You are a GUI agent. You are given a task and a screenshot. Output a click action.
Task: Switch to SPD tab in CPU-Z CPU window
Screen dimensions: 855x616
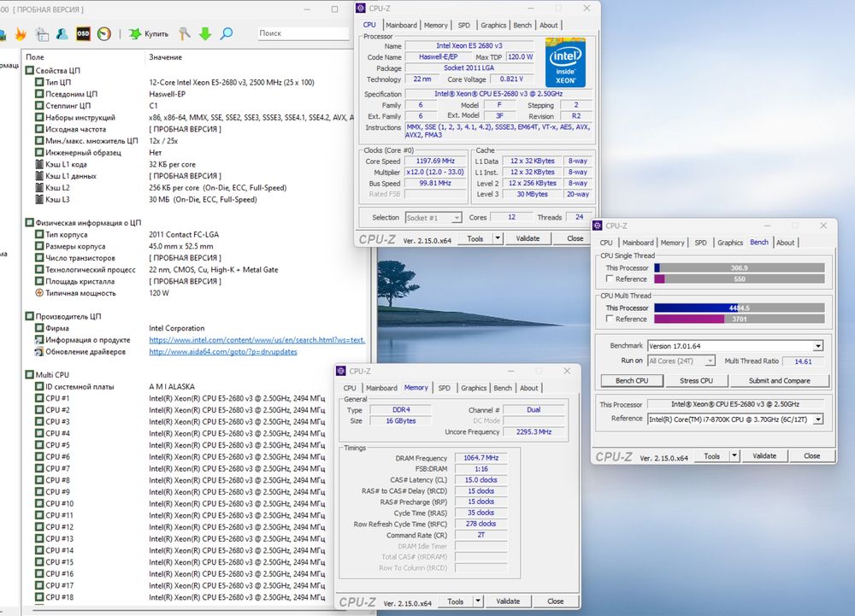coord(464,25)
